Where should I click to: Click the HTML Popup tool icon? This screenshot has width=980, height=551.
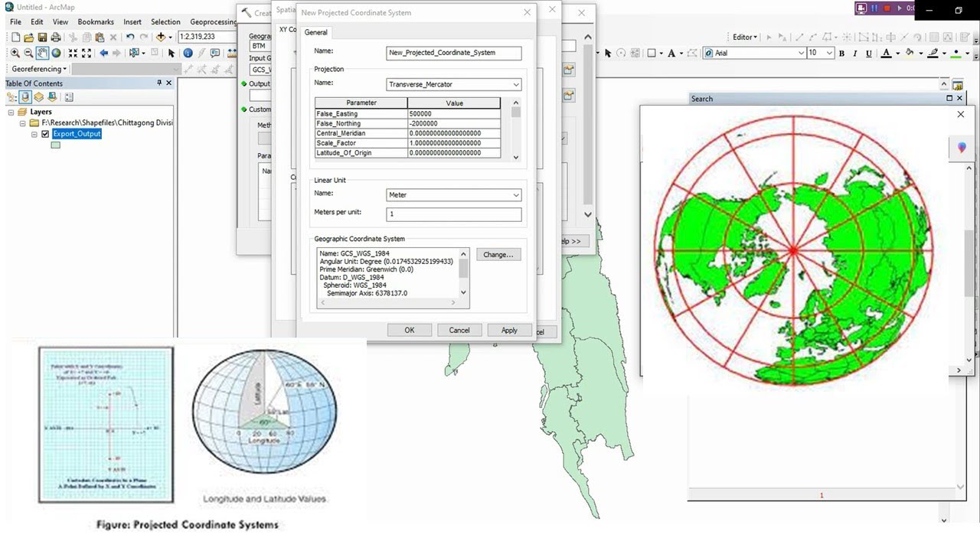click(215, 53)
